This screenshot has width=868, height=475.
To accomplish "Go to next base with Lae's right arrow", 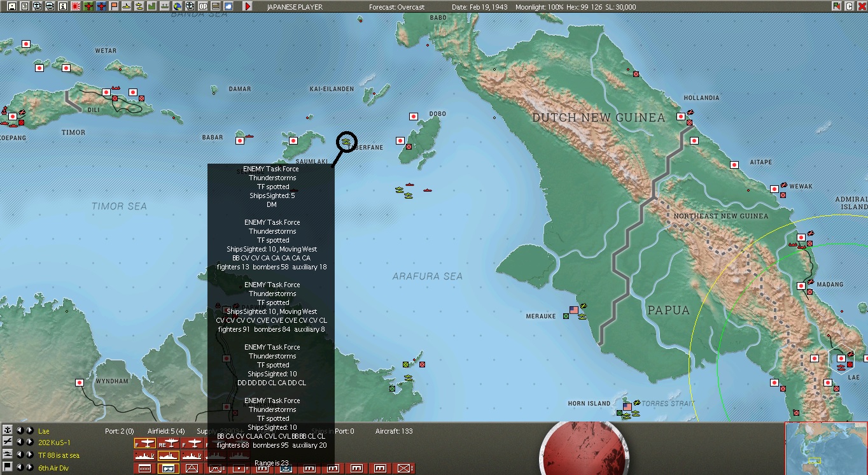I will (29, 430).
